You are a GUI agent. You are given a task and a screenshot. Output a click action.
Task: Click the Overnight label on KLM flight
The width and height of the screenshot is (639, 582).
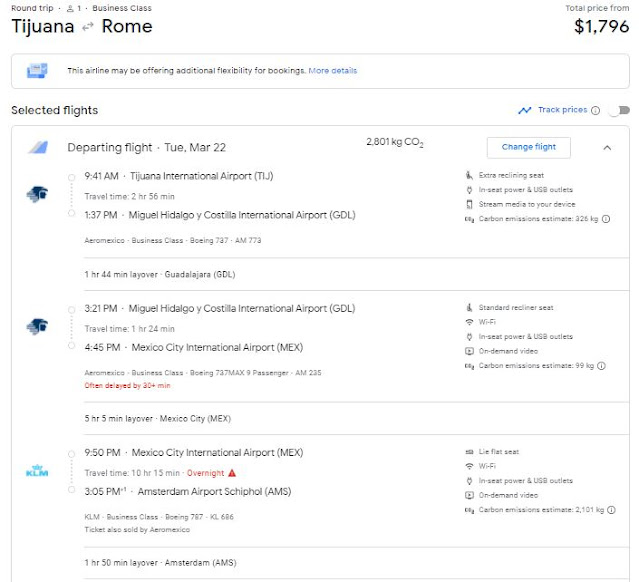pyautogui.click(x=204, y=472)
